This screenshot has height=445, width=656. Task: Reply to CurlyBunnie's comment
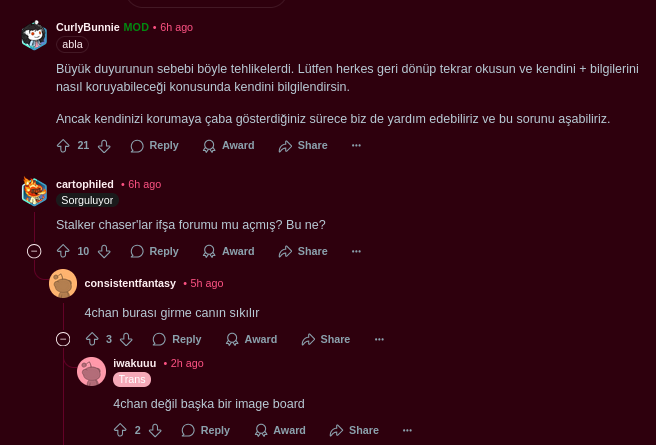(154, 146)
